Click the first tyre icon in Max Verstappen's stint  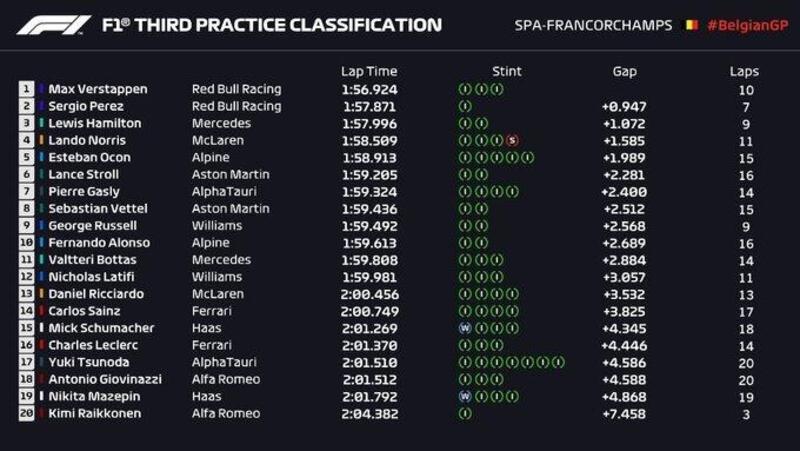tap(464, 89)
